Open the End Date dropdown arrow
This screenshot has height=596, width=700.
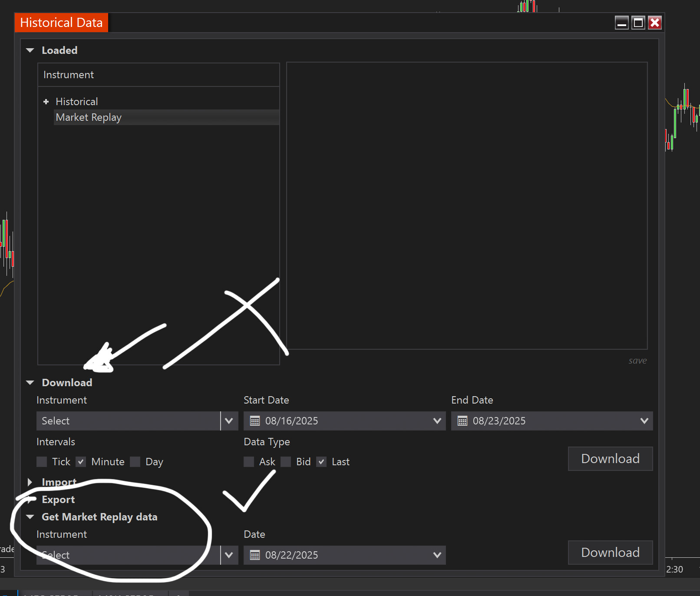click(644, 421)
